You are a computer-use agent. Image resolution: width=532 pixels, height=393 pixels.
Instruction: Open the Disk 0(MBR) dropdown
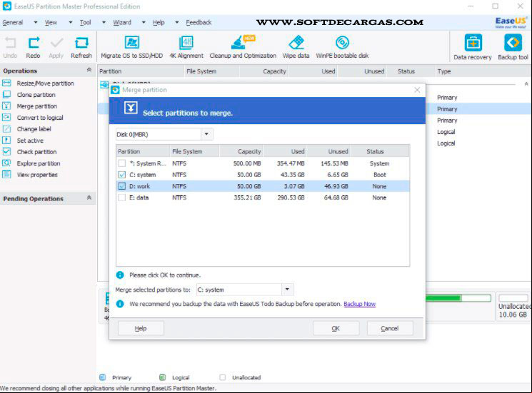206,134
